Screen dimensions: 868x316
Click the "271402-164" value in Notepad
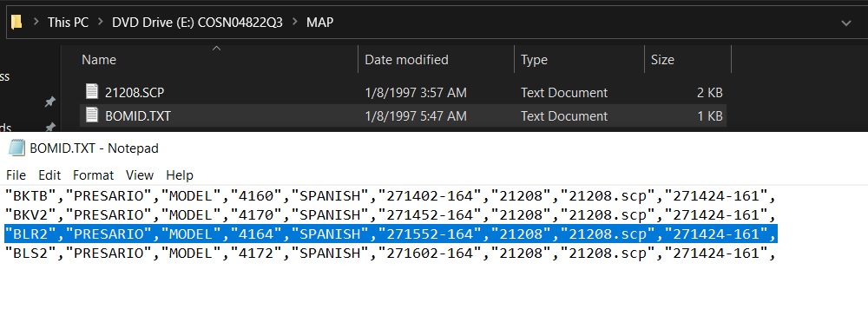[x=431, y=195]
